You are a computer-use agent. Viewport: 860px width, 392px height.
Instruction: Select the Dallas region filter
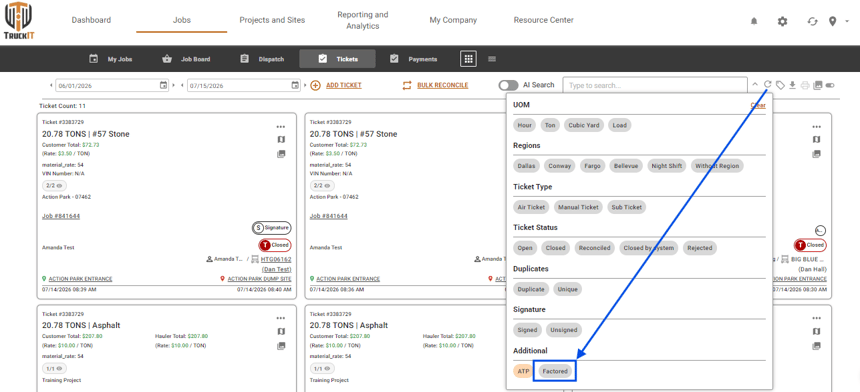[x=527, y=166]
